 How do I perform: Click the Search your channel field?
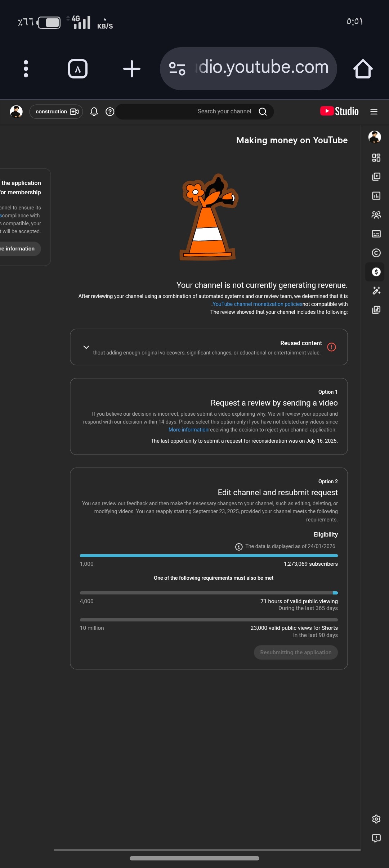point(194,112)
